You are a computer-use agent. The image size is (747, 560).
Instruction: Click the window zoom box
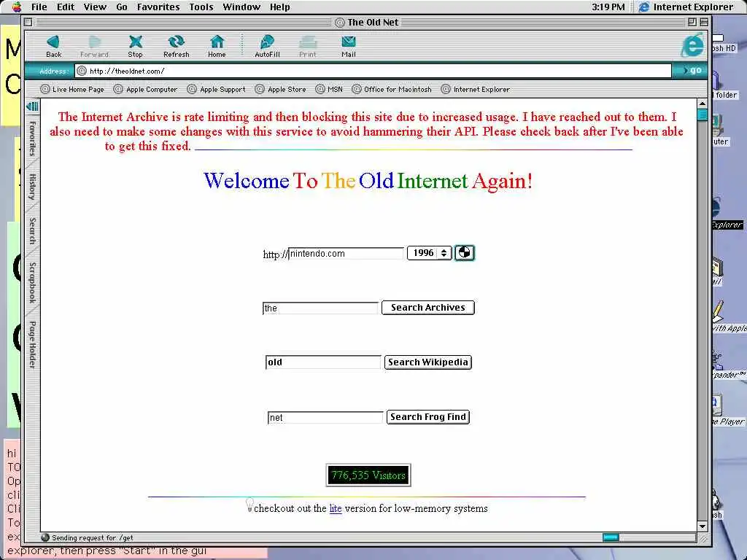692,22
